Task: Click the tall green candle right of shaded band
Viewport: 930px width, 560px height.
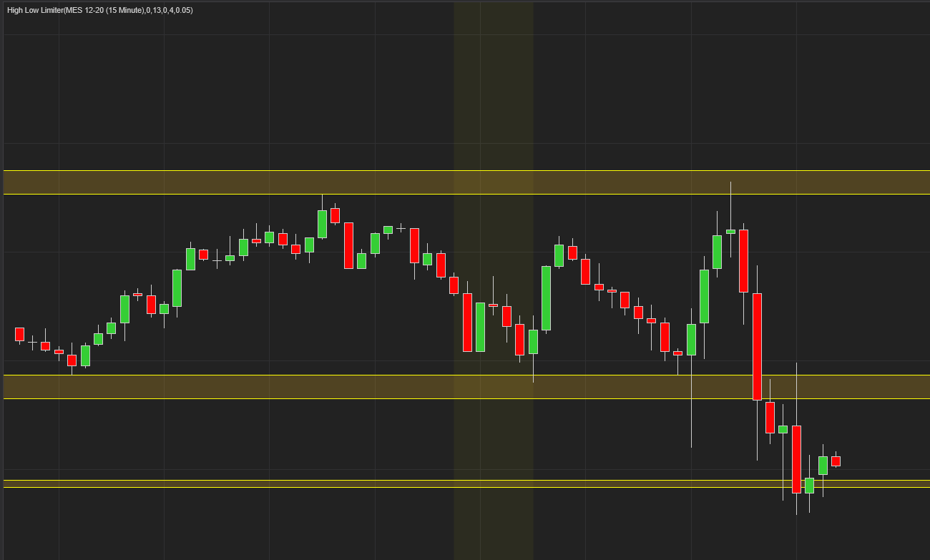Action: 547,298
